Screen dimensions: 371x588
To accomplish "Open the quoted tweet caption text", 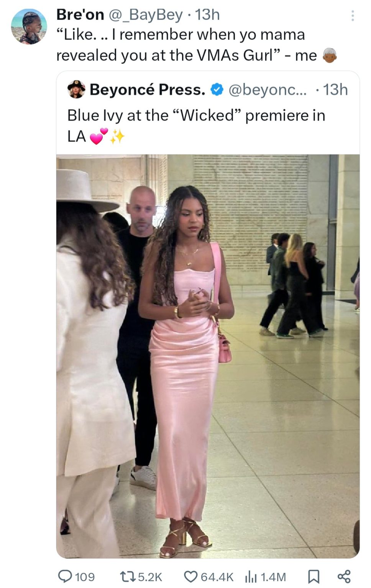I will coord(196,126).
